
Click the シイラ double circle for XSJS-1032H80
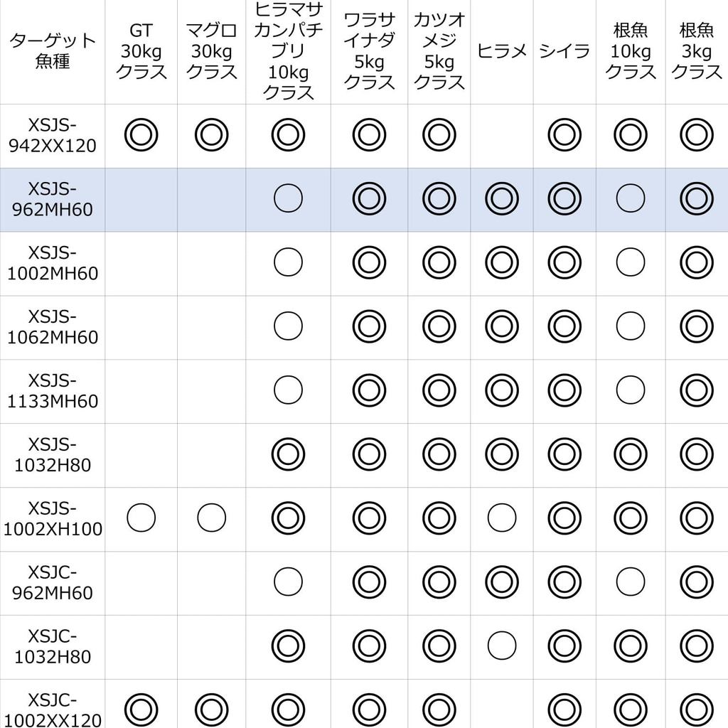[x=564, y=455]
